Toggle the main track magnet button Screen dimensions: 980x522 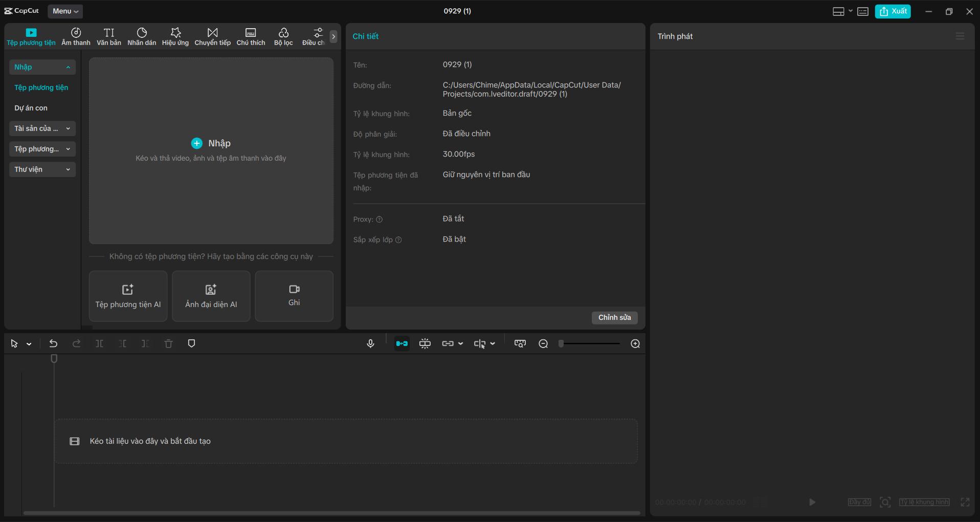(402, 344)
